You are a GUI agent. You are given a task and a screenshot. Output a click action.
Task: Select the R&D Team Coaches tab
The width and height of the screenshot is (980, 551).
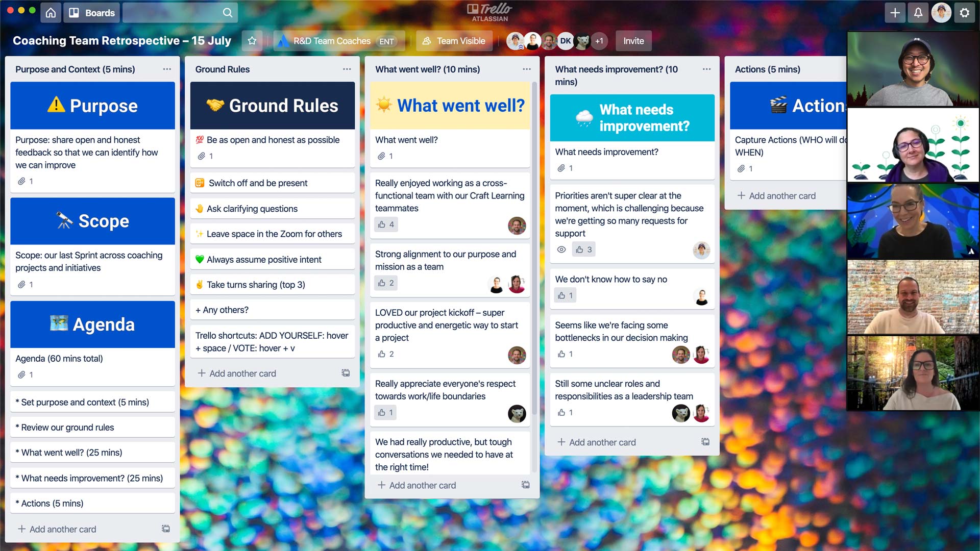[332, 41]
